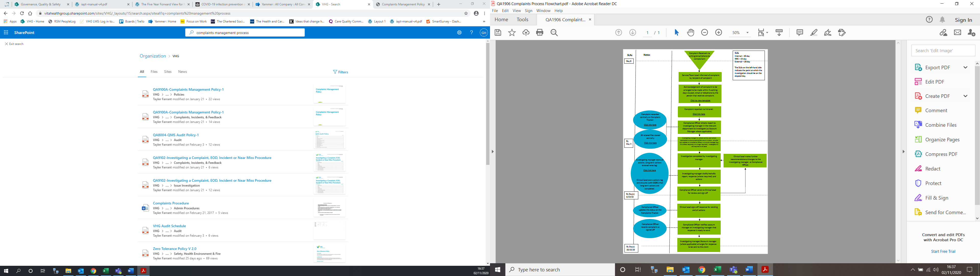Open the search Filters panel
The height and width of the screenshot is (276, 980).
tap(340, 72)
